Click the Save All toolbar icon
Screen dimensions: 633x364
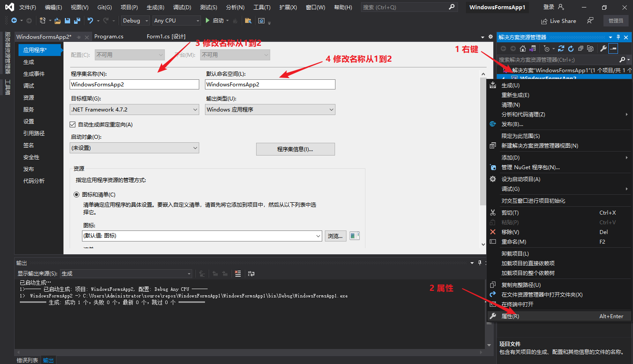pyautogui.click(x=77, y=21)
